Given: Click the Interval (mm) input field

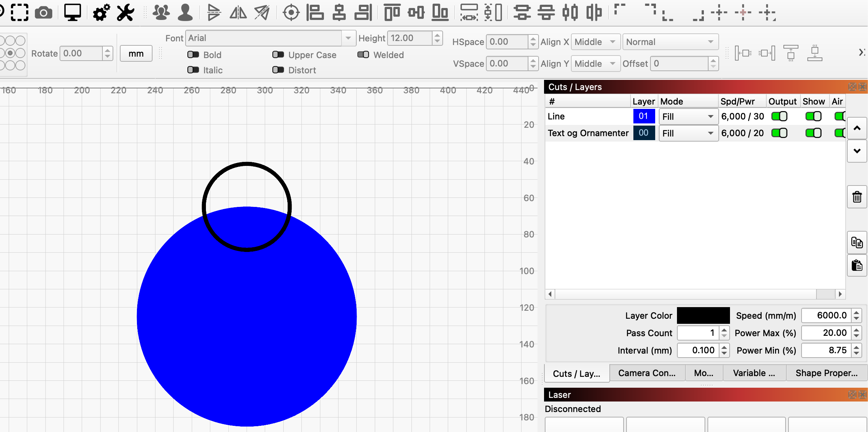Looking at the screenshot, I should 698,350.
